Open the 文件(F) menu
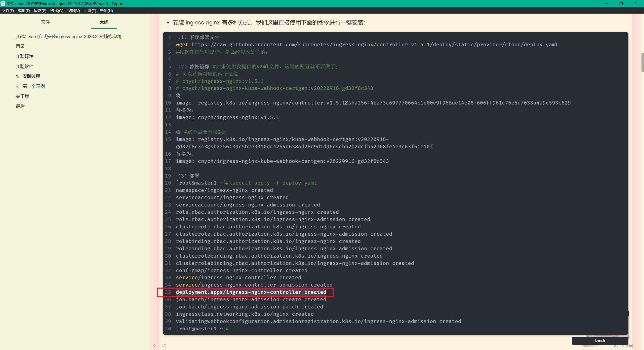This screenshot has height=350, width=644. [8, 11]
